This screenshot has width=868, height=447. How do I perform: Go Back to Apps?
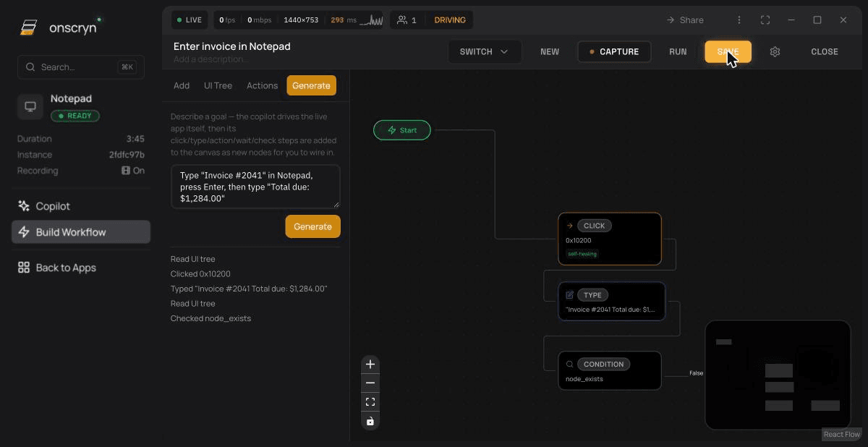[81, 268]
